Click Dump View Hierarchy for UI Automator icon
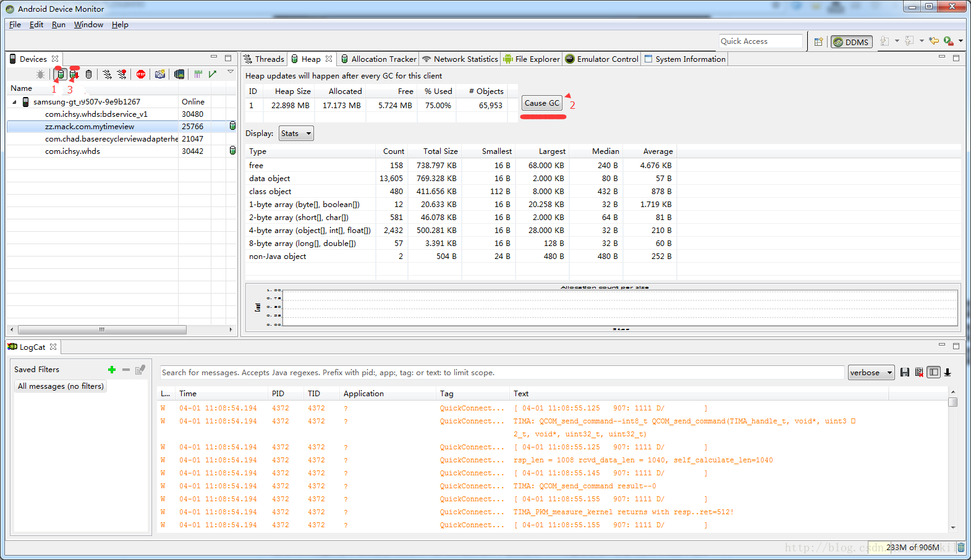Viewport: 971px width, 560px height. [179, 74]
